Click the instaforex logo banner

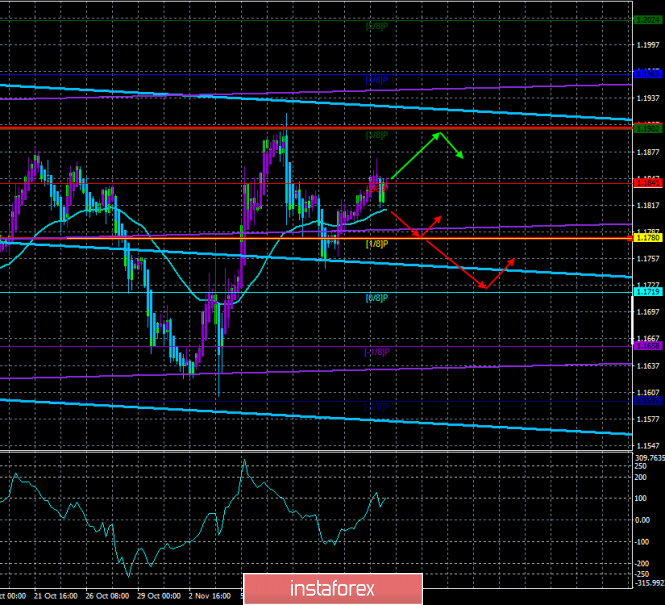(333, 588)
